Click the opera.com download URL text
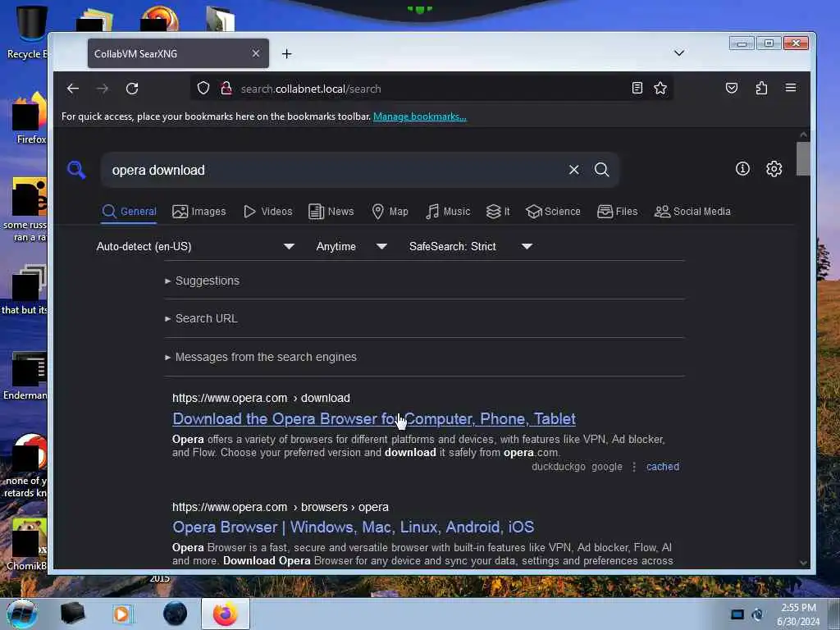The height and width of the screenshot is (630, 840). click(261, 398)
